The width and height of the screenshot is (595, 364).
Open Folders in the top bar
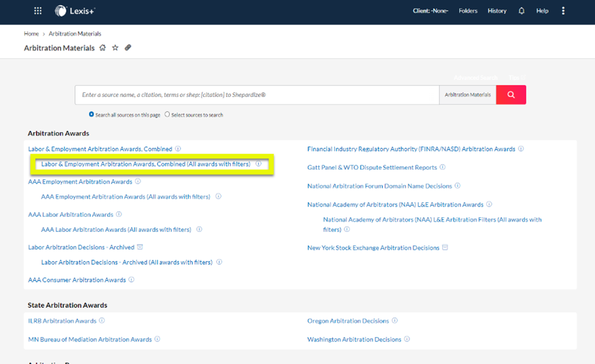468,11
